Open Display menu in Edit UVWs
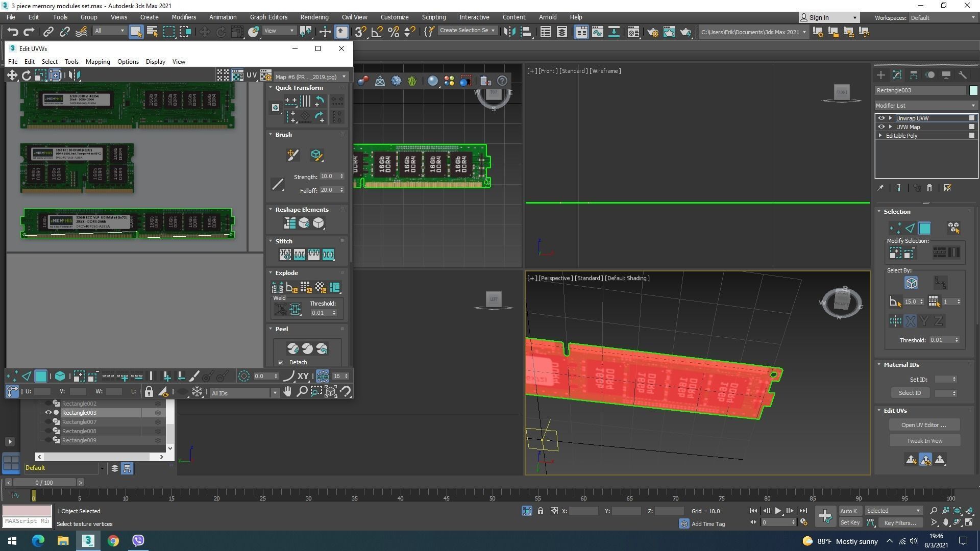 155,62
